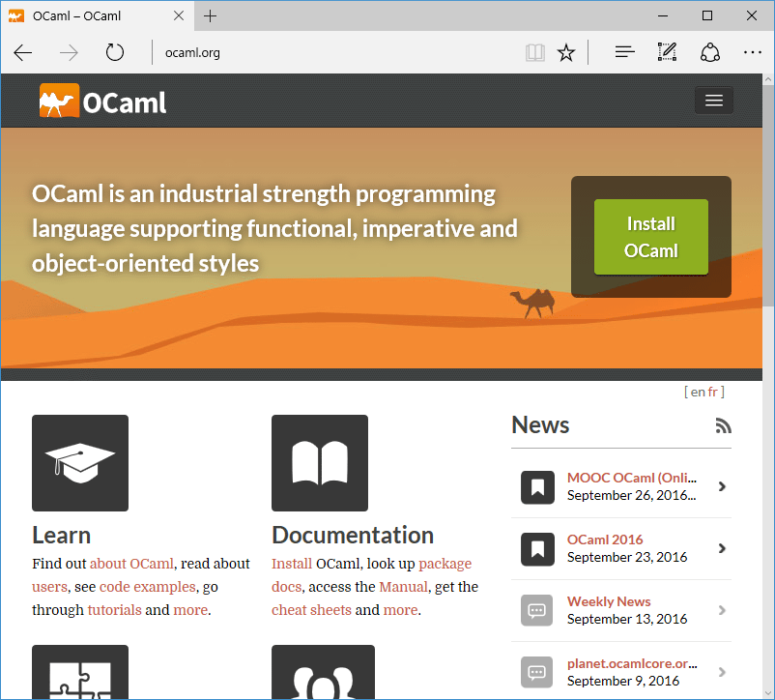
Task: Open the browser Hub panel
Action: 624,52
